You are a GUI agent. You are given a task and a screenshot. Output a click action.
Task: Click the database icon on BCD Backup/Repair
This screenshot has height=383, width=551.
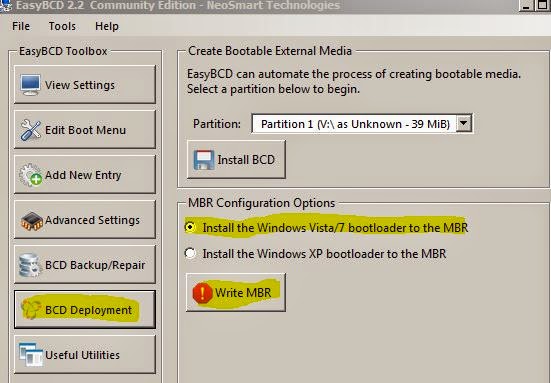(x=30, y=265)
